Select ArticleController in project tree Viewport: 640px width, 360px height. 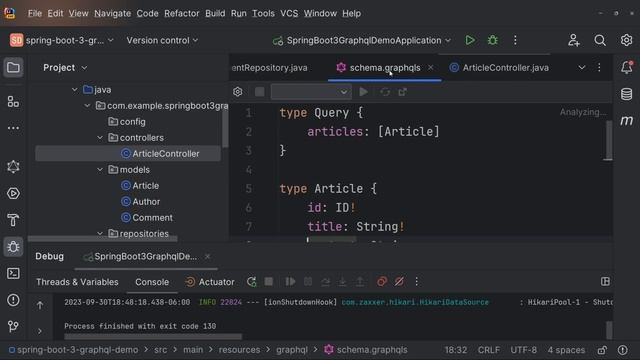tap(128, 153)
